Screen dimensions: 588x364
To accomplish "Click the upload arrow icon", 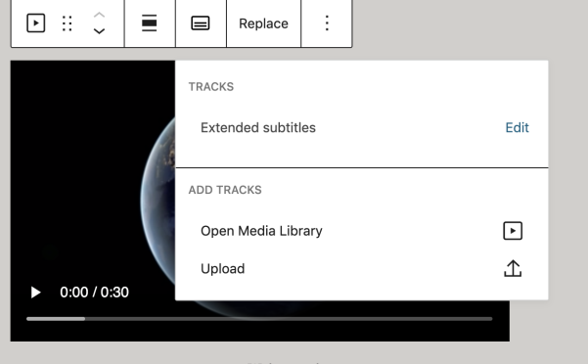I will click(513, 268).
